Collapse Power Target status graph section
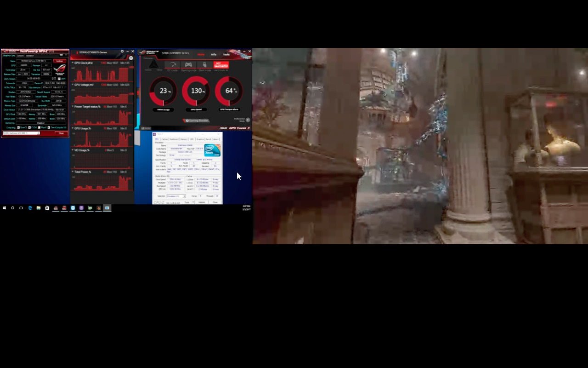The height and width of the screenshot is (368, 588). tap(73, 106)
